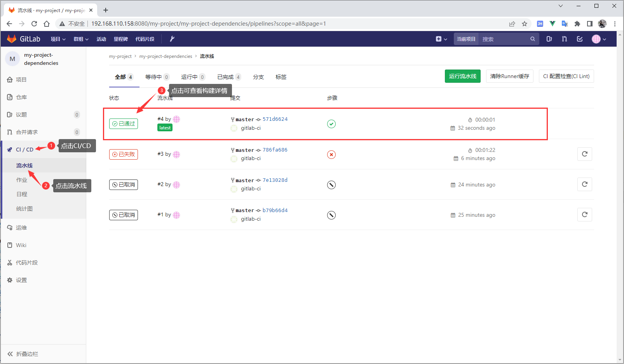
Task: Switch to the 等待中 tab
Action: point(157,77)
